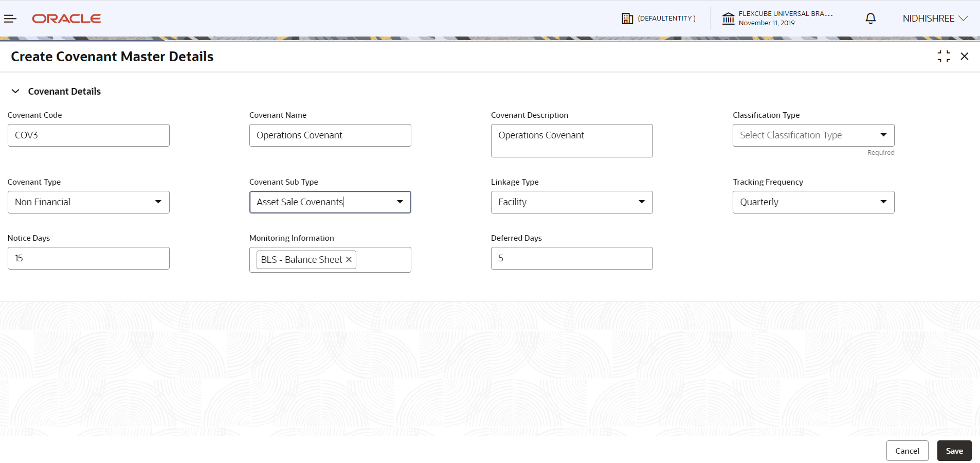Click the FLEXCUBE UNIVERSAL branch icon
The image size is (980, 463).
(728, 18)
